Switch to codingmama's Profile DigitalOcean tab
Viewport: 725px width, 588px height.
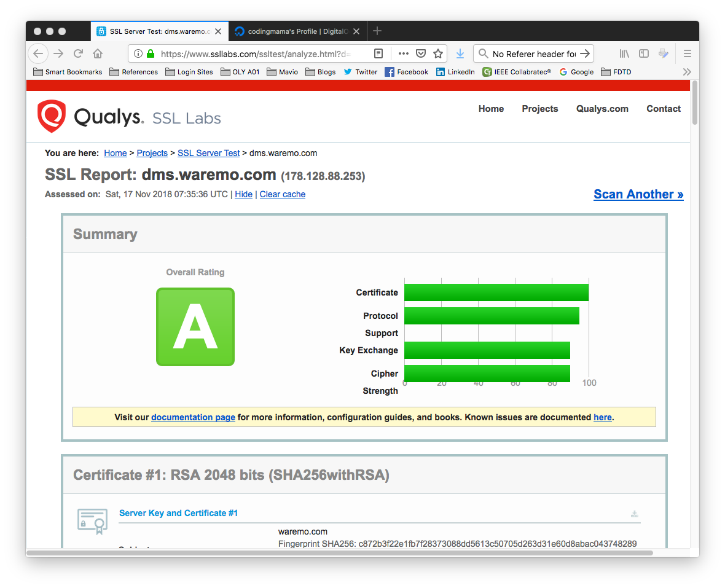coord(298,31)
